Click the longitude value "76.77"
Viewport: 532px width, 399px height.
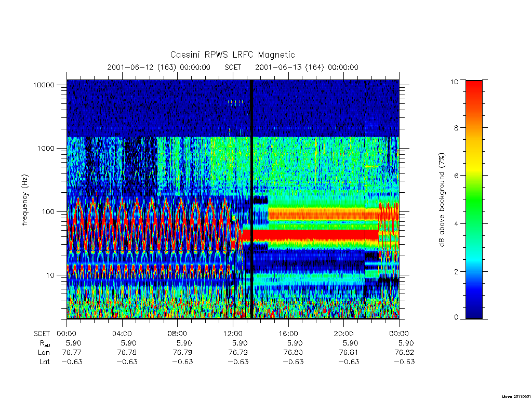coord(72,353)
